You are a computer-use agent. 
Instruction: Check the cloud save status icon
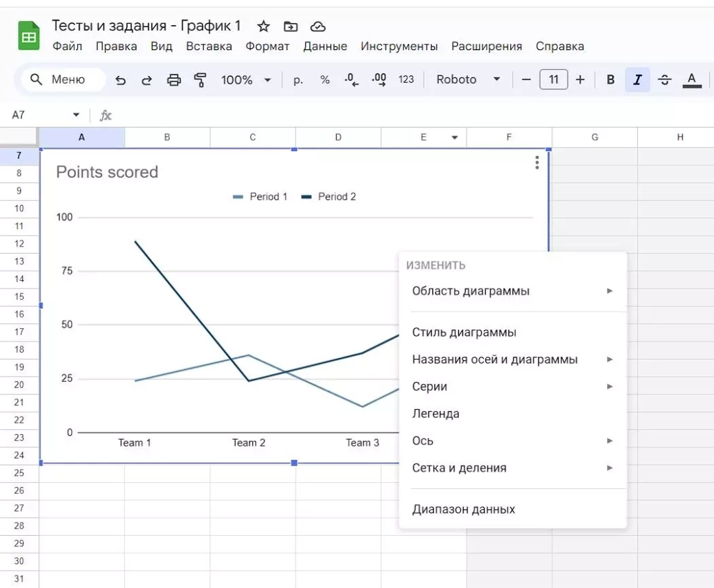(x=318, y=26)
